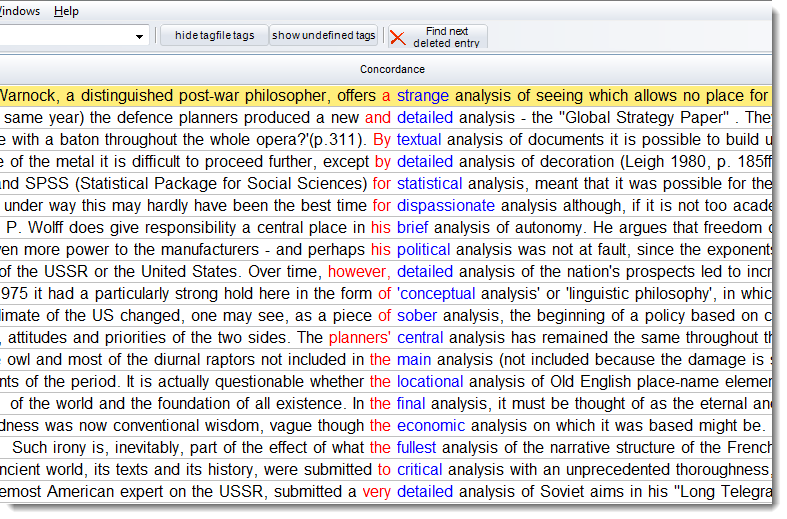Select the line with 'locational analysis'
The image size is (787, 519).
(x=386, y=382)
